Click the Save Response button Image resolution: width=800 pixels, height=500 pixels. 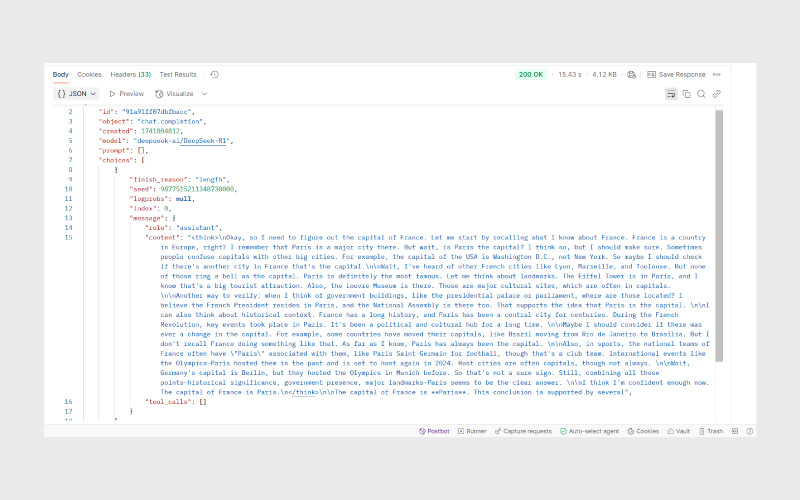point(676,74)
